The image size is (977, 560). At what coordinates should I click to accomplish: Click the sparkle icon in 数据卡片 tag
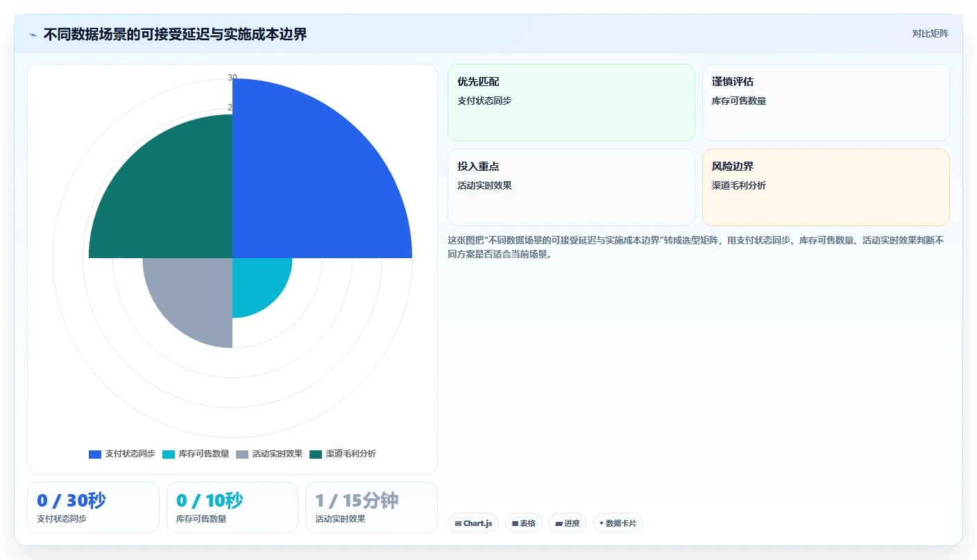coord(602,523)
